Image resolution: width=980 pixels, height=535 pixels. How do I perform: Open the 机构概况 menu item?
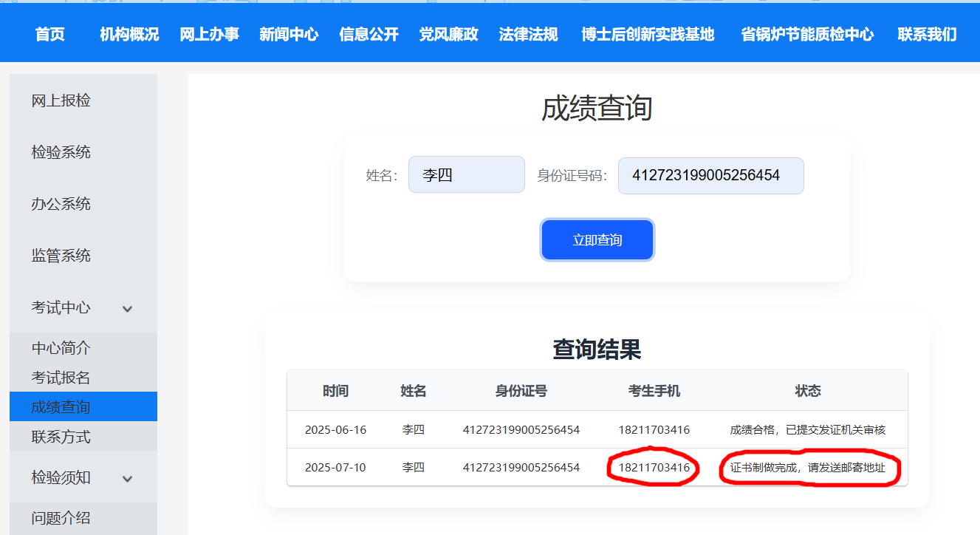click(x=129, y=34)
